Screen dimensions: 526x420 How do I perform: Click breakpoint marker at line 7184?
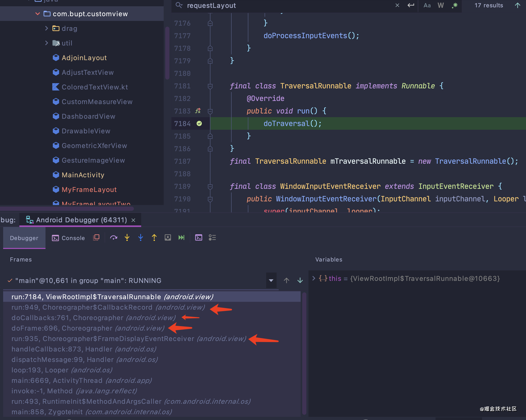coord(199,123)
